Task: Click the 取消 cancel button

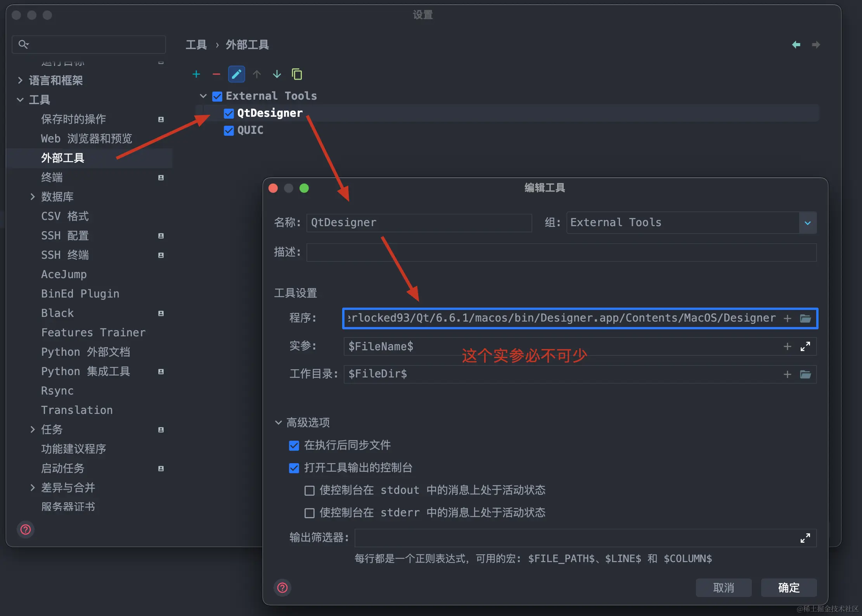Action: point(723,588)
